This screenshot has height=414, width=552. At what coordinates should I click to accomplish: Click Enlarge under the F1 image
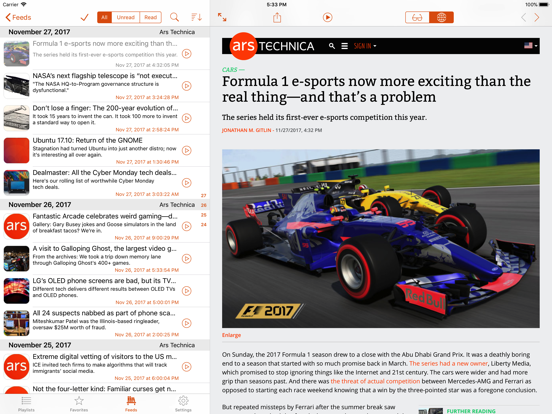click(231, 335)
